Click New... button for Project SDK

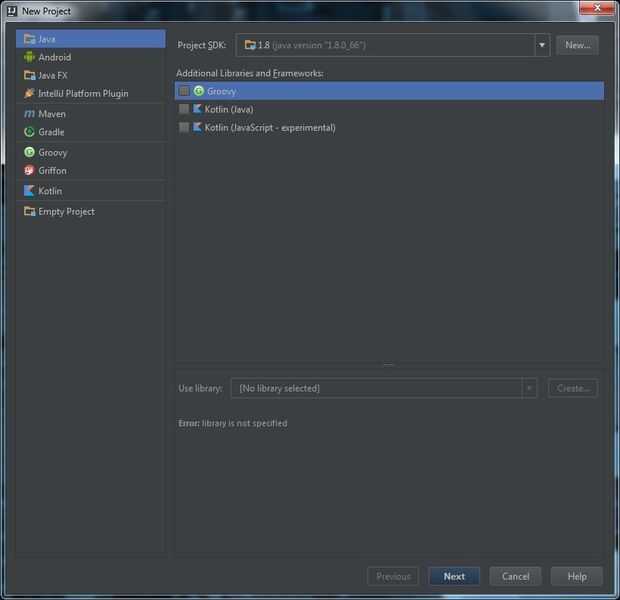(x=577, y=45)
